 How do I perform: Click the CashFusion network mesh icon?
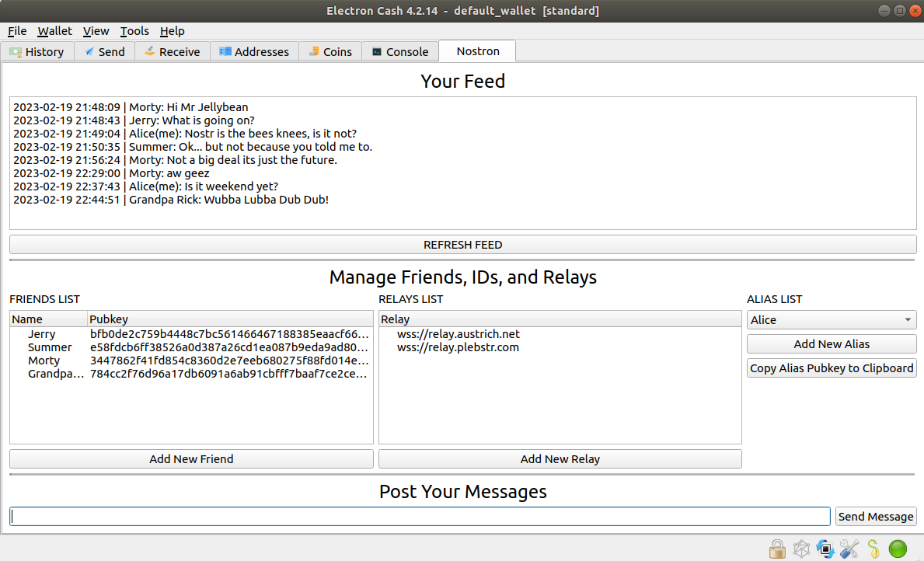pos(801,549)
